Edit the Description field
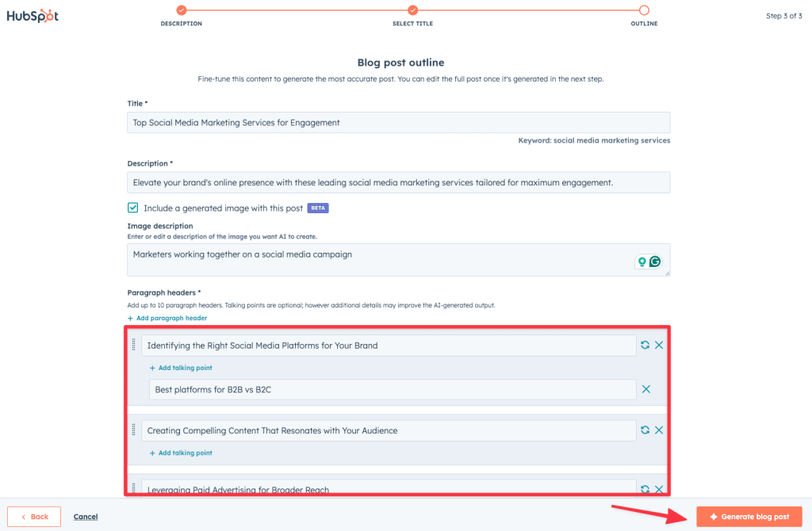Viewport: 812px width, 531px height. click(399, 183)
